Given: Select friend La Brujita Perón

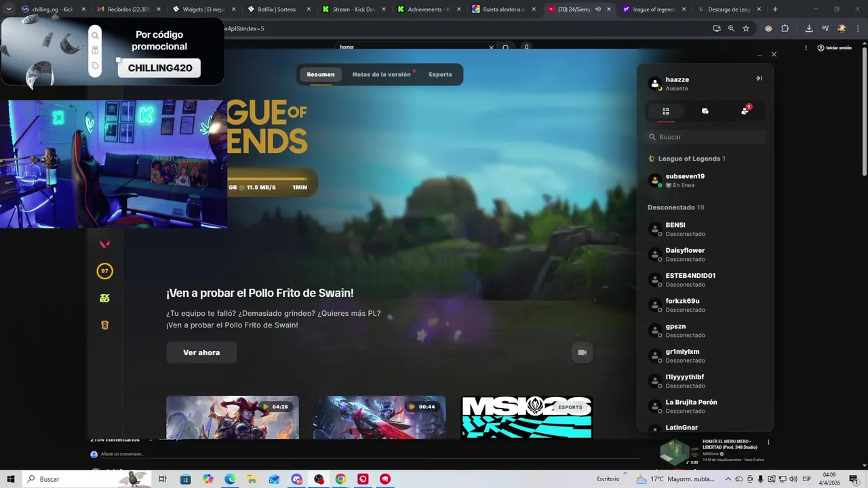Looking at the screenshot, I should click(705, 406).
